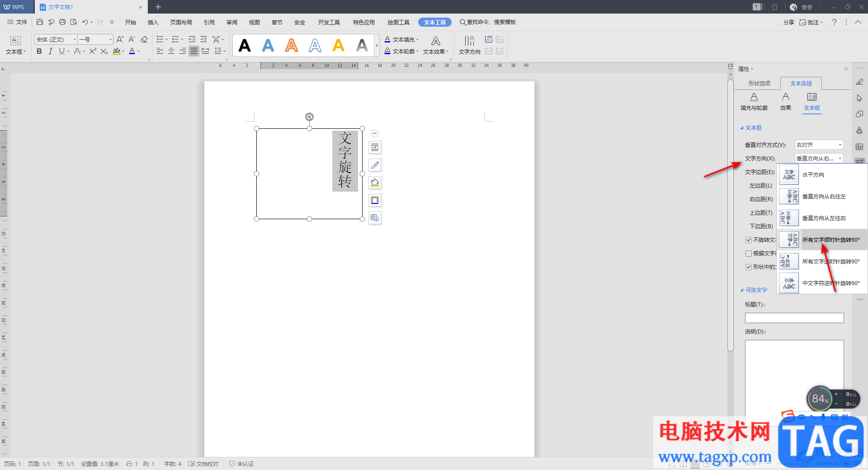Switch to the 形状选项 tab

click(759, 84)
